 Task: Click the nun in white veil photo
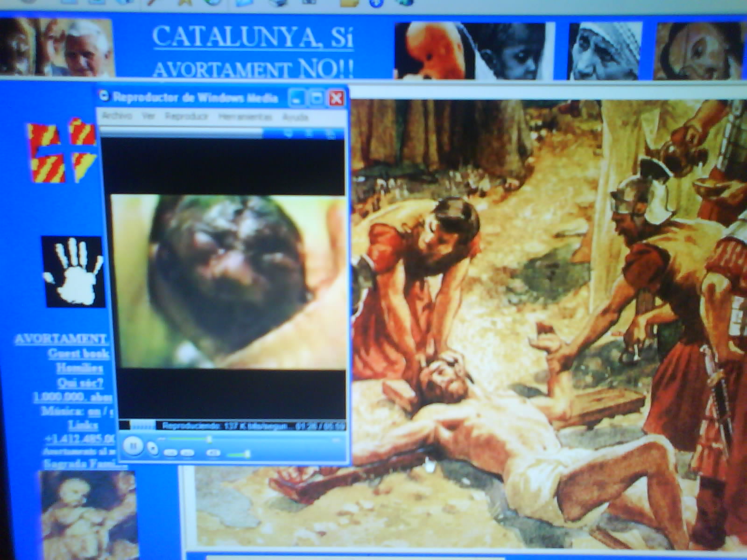click(x=605, y=51)
